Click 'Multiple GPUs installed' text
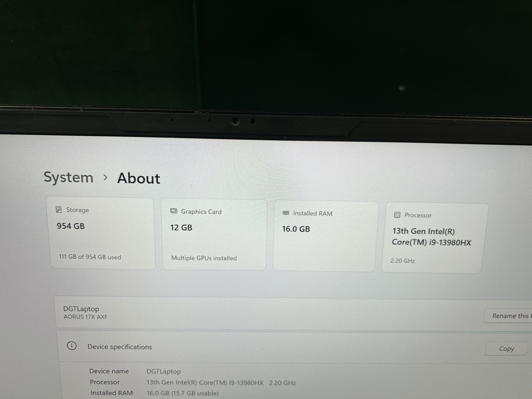Screen dimensions: 532x399 click(204, 258)
